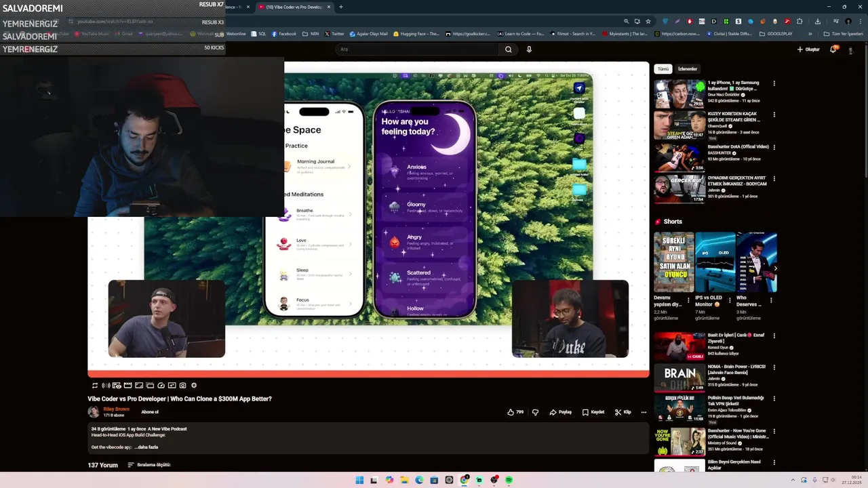Viewport: 868px width, 488px height.
Task: Open more actions menu beside Klip
Action: [x=644, y=411]
